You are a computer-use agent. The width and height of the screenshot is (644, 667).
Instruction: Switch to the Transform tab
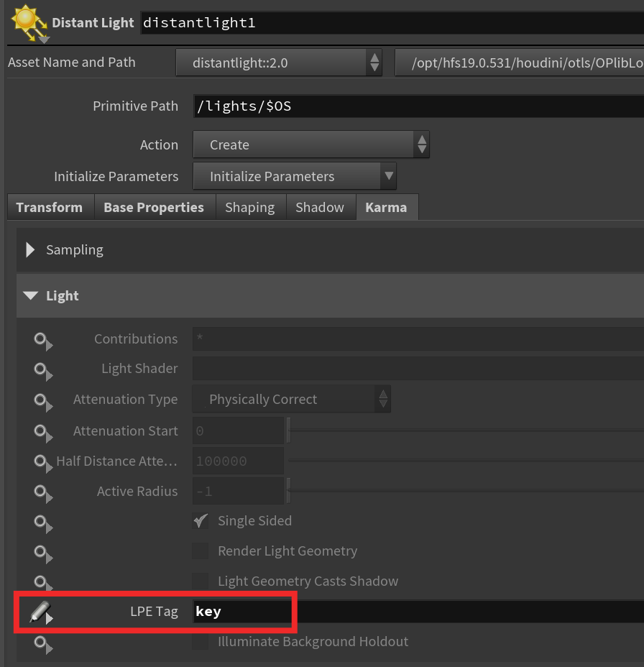[50, 207]
